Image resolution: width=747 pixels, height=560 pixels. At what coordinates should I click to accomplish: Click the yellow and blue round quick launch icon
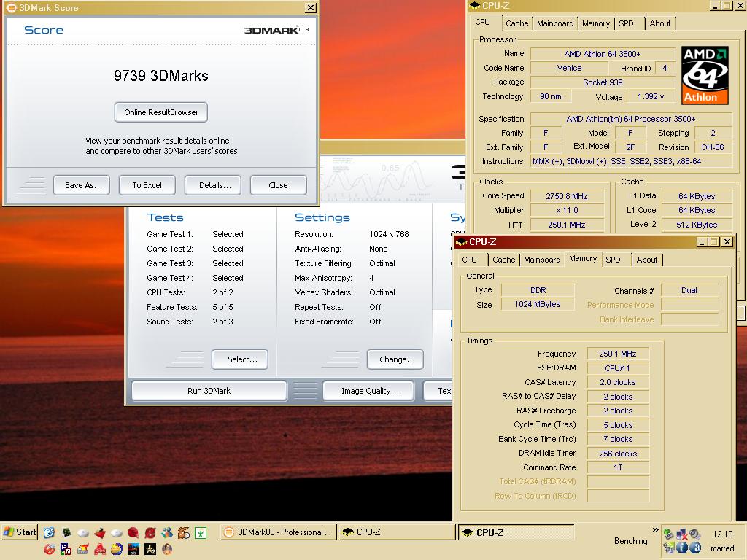(x=117, y=549)
